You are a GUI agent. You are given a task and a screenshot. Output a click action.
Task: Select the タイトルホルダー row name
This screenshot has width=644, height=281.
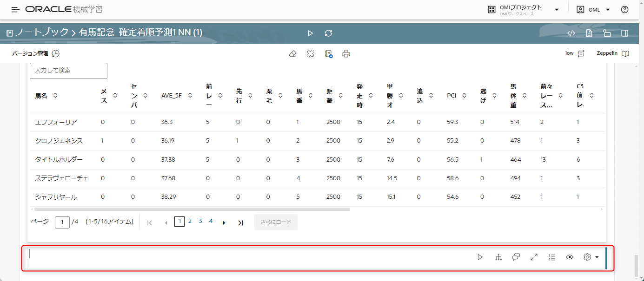(59, 159)
